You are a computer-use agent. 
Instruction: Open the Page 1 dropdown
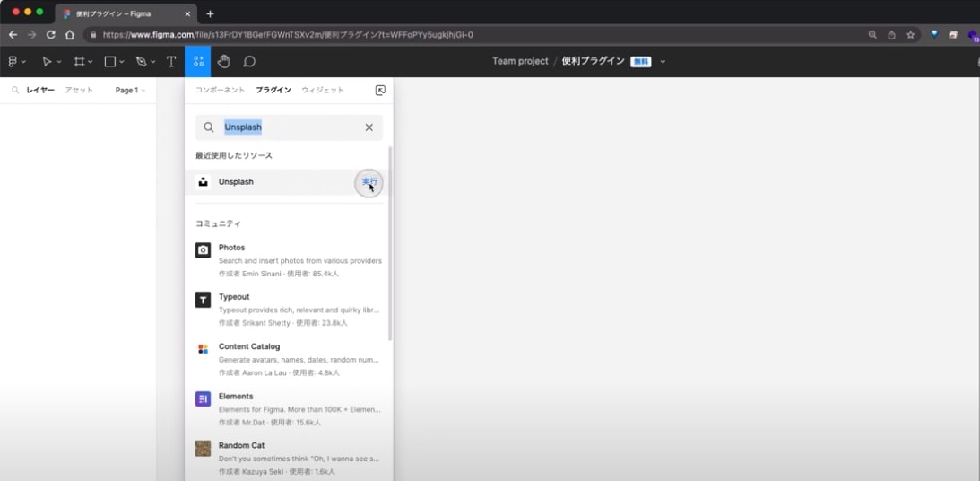point(130,90)
